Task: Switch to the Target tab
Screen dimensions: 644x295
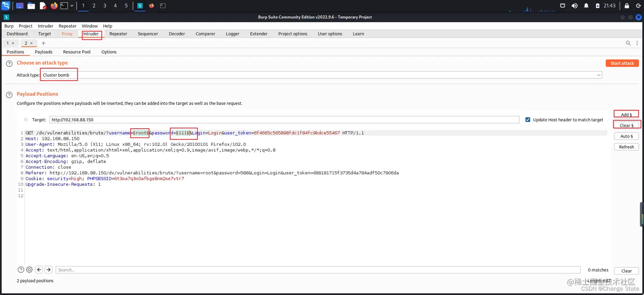Action: 44,34
